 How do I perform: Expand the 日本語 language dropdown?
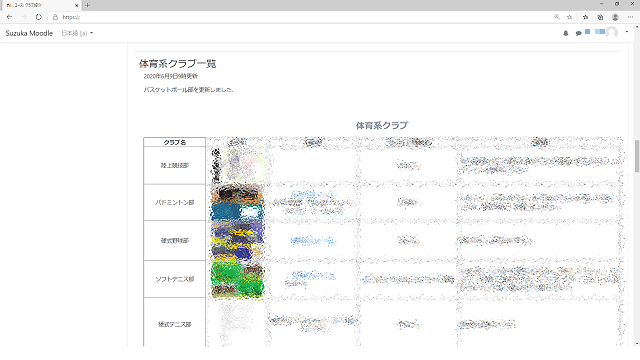tap(77, 33)
